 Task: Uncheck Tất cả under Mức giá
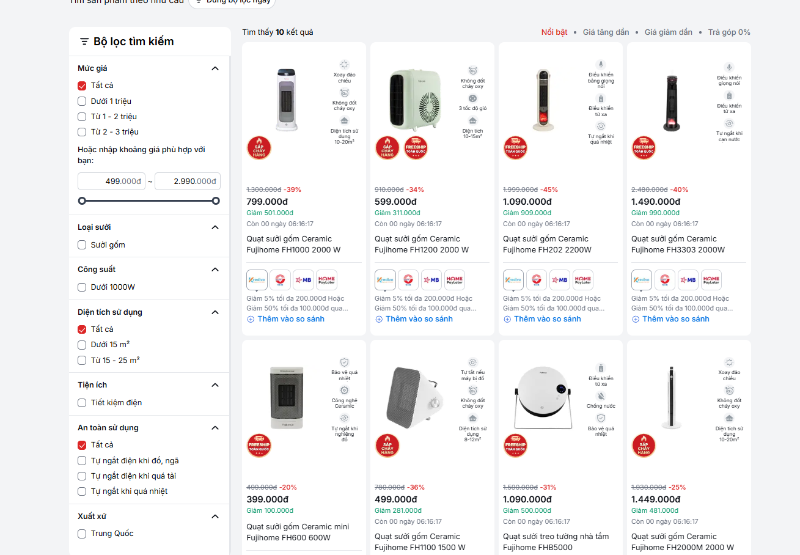[x=82, y=86]
